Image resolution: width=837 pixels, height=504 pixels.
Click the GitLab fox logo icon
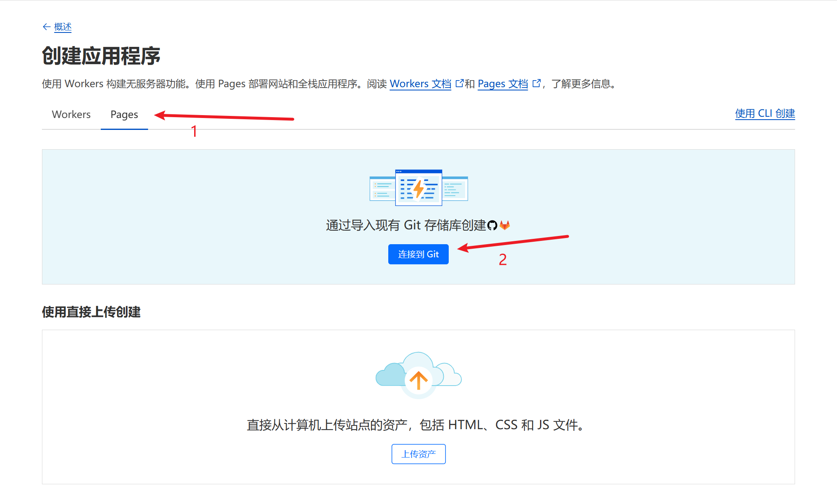505,225
